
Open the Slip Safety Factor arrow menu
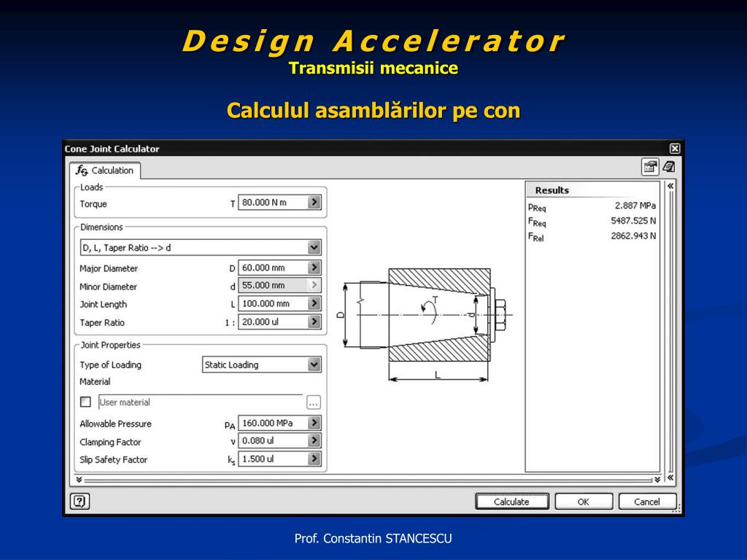(x=314, y=459)
